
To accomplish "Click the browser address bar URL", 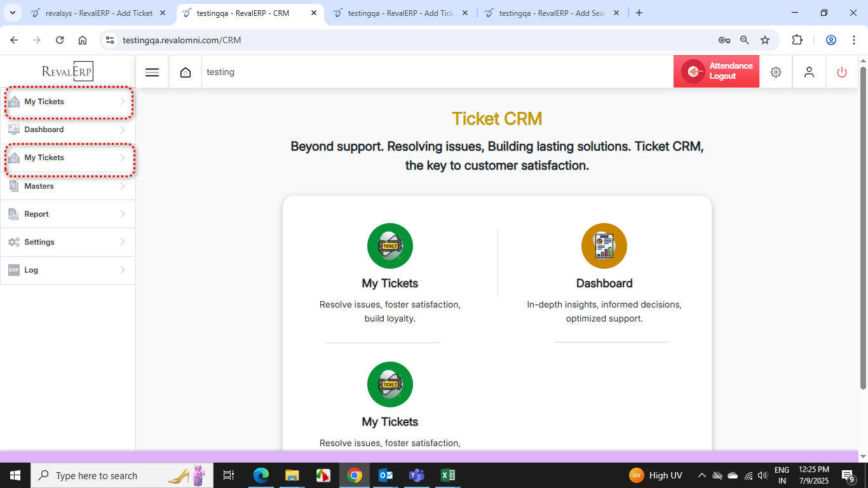I will (x=182, y=40).
